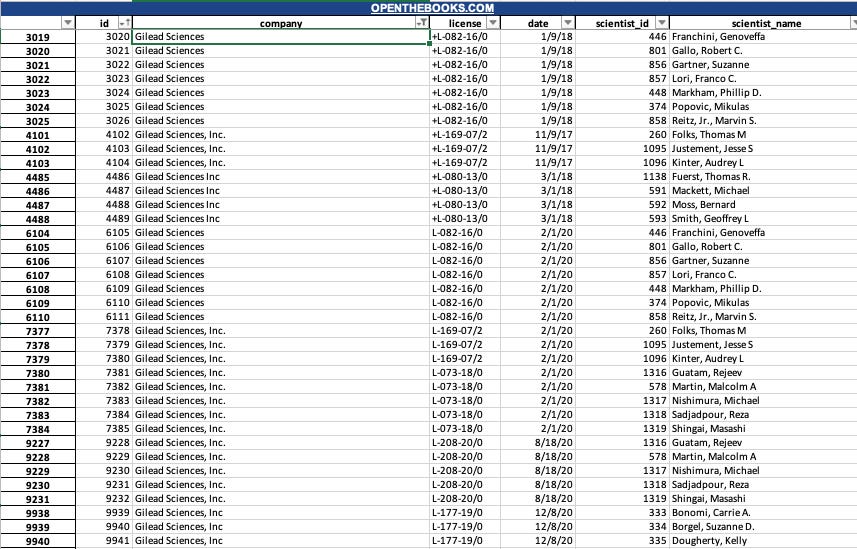Select Sadjadpour, Reza in row 7383
The width and height of the screenshot is (857, 549).
point(763,414)
